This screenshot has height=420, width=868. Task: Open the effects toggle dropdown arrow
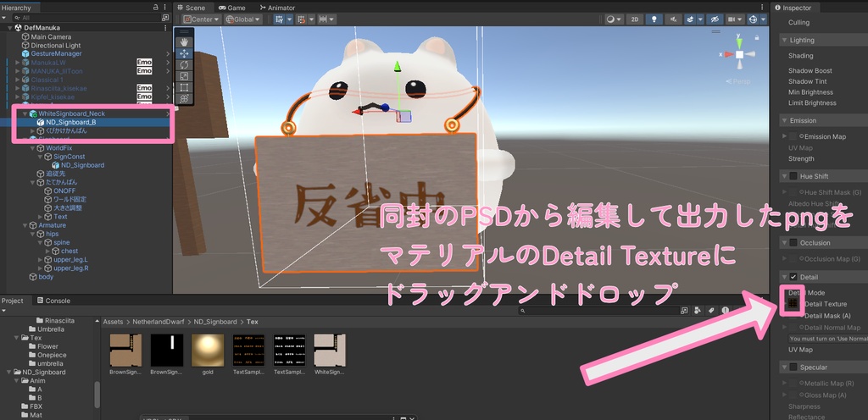tap(700, 19)
